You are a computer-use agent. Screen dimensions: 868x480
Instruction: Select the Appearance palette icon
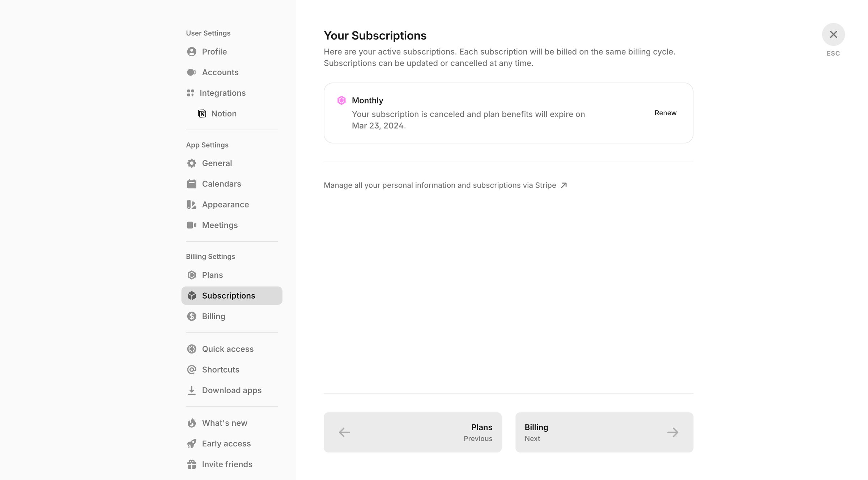[192, 205]
